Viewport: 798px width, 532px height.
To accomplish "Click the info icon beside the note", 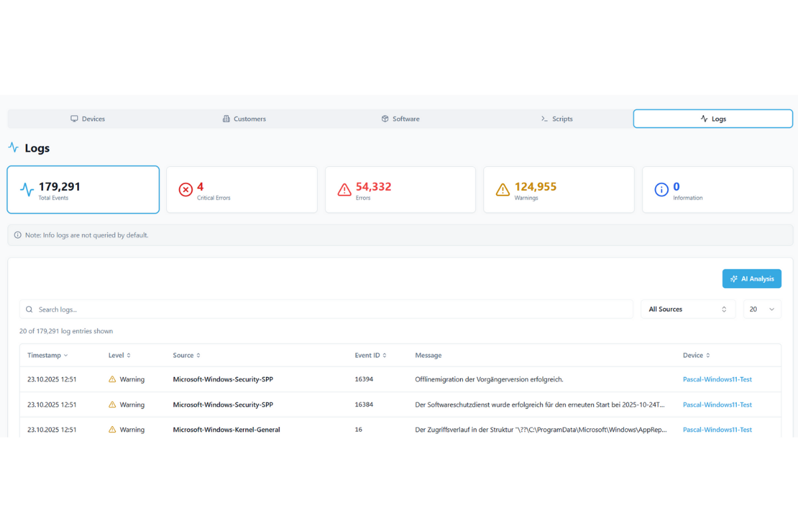I will click(18, 235).
